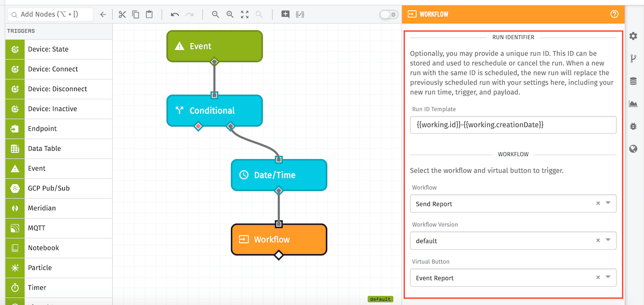Screen dimensions: 644x305
Task: Fit workflow to screen icon
Action: 245,14
